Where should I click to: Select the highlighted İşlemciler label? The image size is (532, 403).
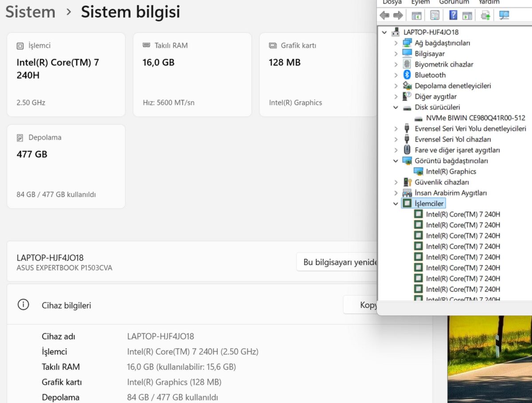[x=429, y=204]
